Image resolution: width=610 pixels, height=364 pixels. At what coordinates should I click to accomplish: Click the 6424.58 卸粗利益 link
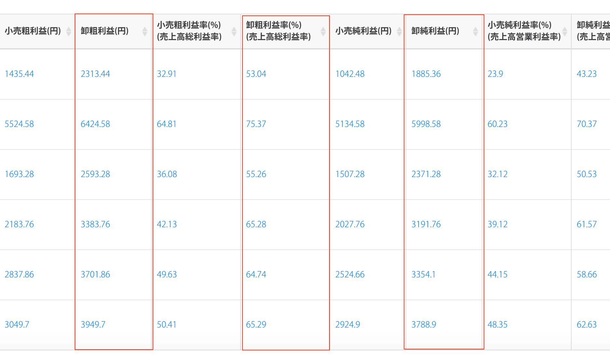[95, 124]
